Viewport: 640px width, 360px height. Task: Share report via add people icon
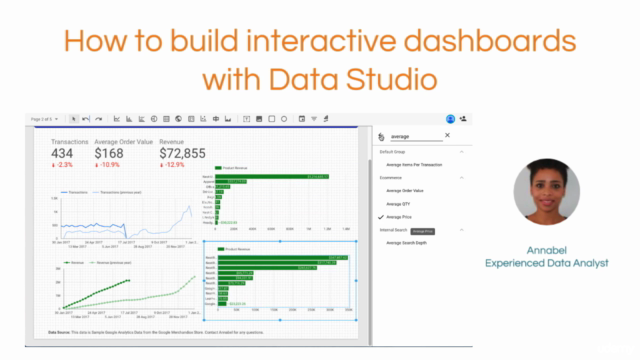click(463, 119)
